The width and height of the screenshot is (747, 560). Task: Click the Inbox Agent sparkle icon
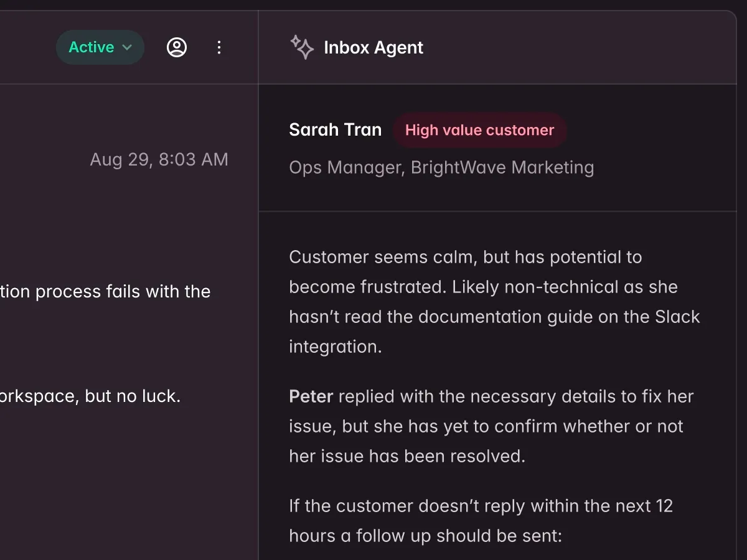[302, 47]
